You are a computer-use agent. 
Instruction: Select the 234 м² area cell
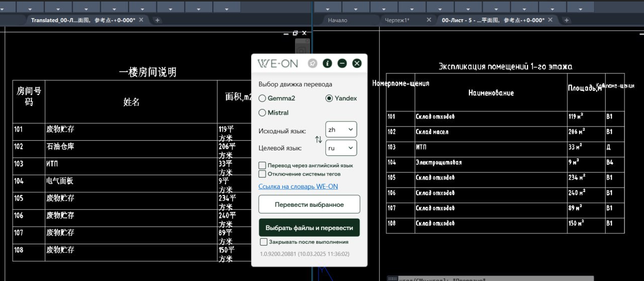click(576, 178)
